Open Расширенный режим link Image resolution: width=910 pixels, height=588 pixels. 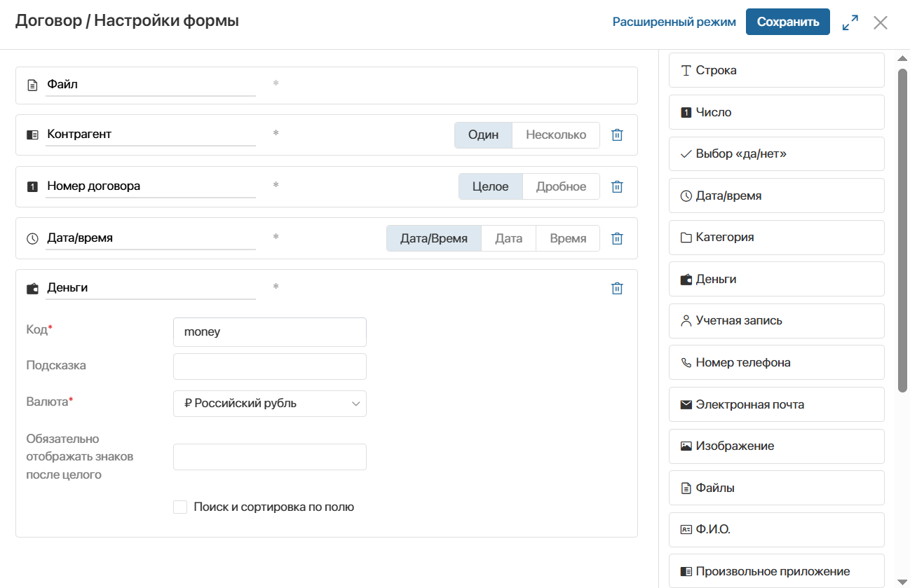coord(674,22)
